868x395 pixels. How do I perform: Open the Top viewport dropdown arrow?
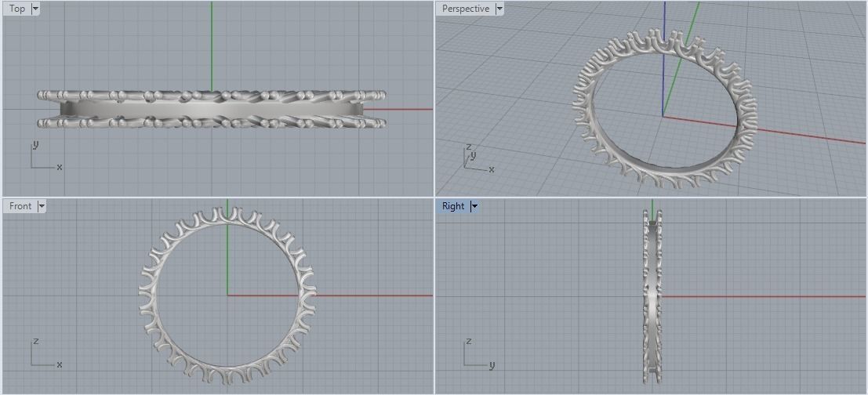pos(35,9)
